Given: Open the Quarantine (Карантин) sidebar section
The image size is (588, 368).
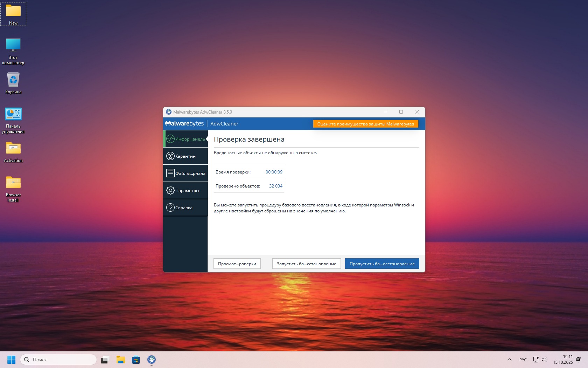Looking at the screenshot, I should (185, 156).
